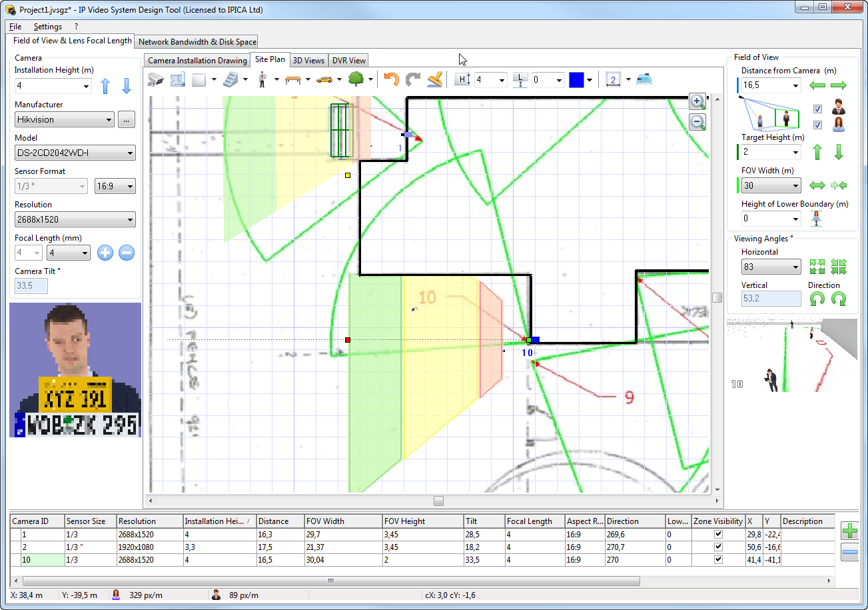Open the 16:9 aspect ratio dropdown
The height and width of the screenshot is (610, 868).
point(115,186)
